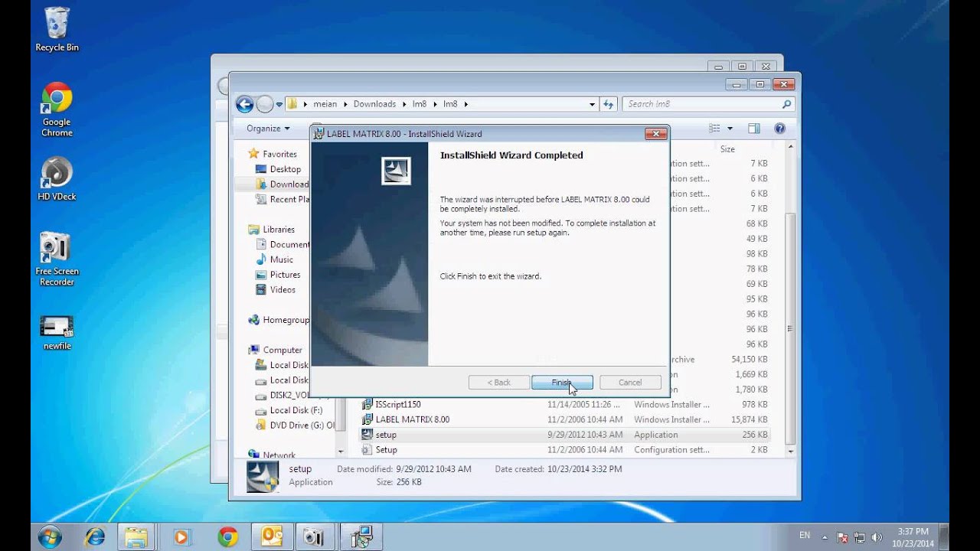The width and height of the screenshot is (980, 551).
Task: Click the disabled Back button in wizard
Action: point(499,383)
